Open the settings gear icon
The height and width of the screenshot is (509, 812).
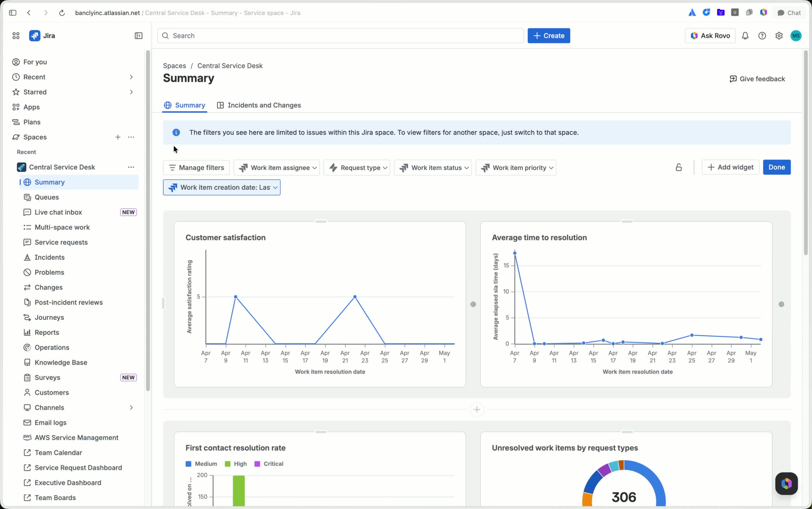pos(779,36)
